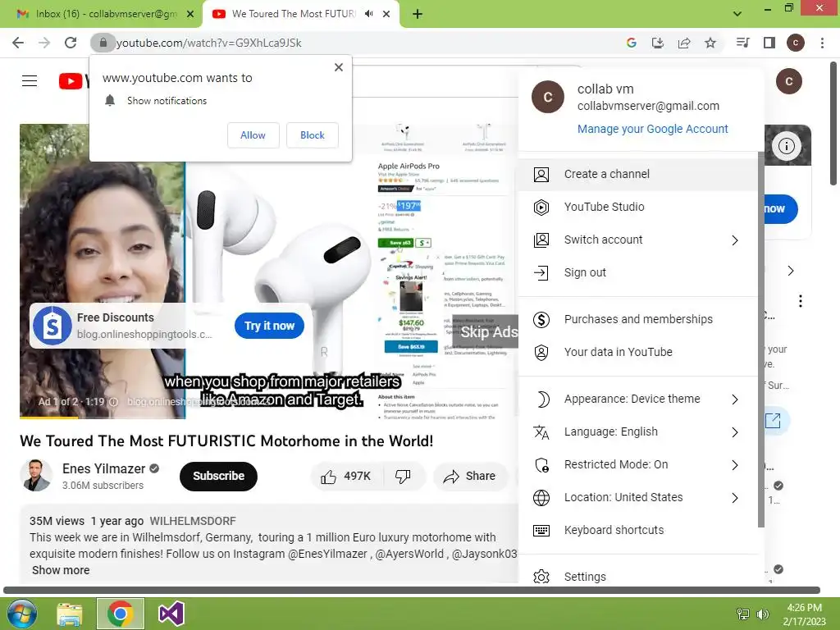Image resolution: width=840 pixels, height=630 pixels.
Task: Open the media control icon in the toolbar
Action: 742,43
